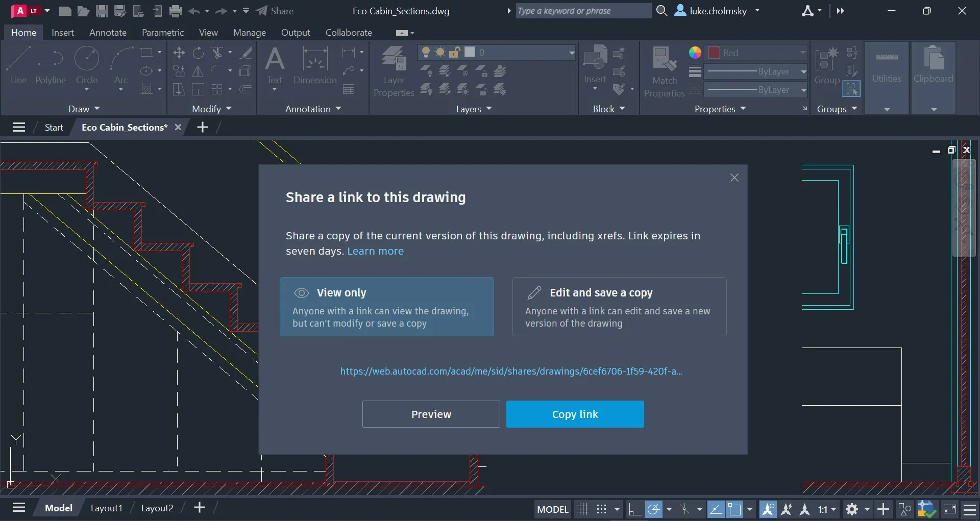Select the Dimension tool

(315, 65)
